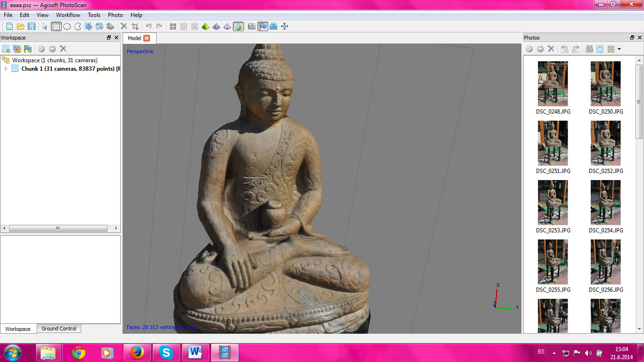Create a new project with New icon
The height and width of the screenshot is (362, 644).
click(x=9, y=26)
